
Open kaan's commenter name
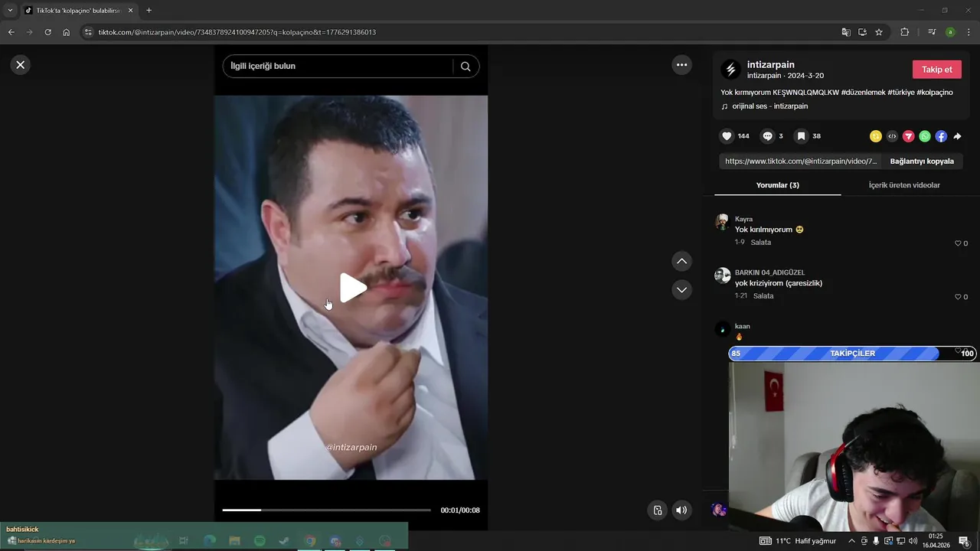742,326
